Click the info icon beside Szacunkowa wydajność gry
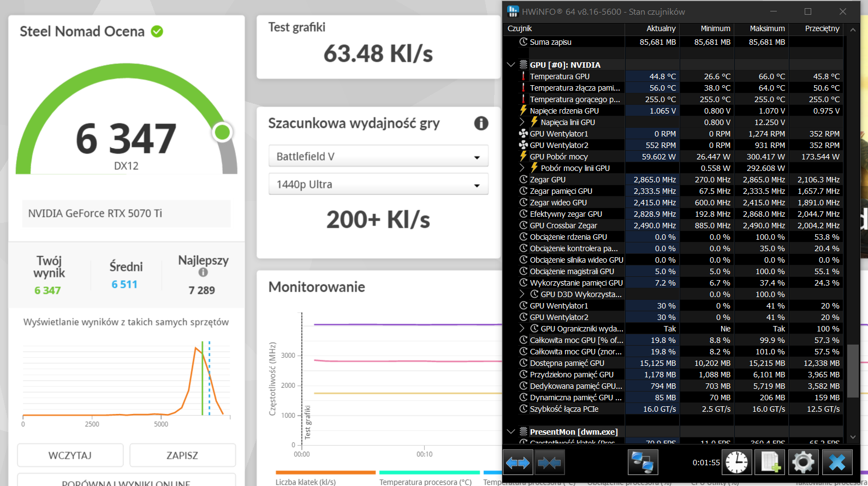 coord(481,123)
